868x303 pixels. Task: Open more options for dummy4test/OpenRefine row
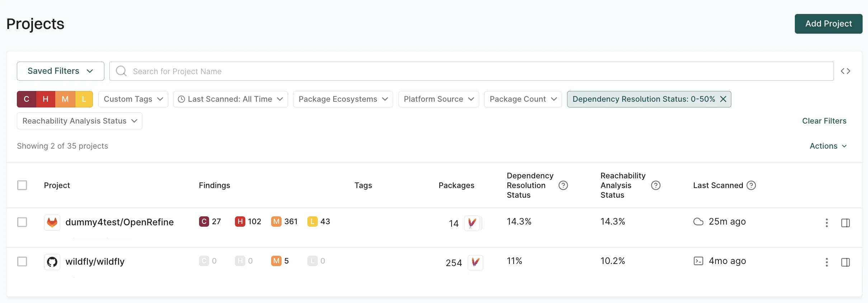827,223
